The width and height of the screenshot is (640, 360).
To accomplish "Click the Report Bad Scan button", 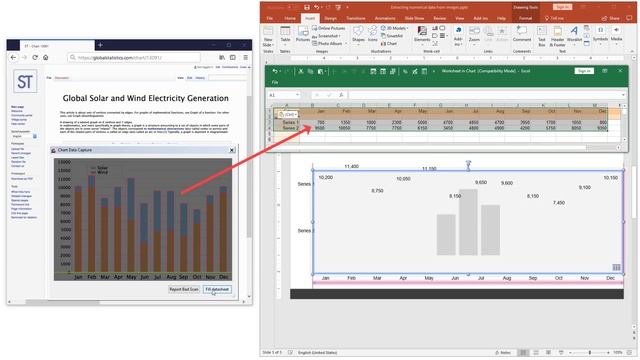I will click(x=184, y=289).
